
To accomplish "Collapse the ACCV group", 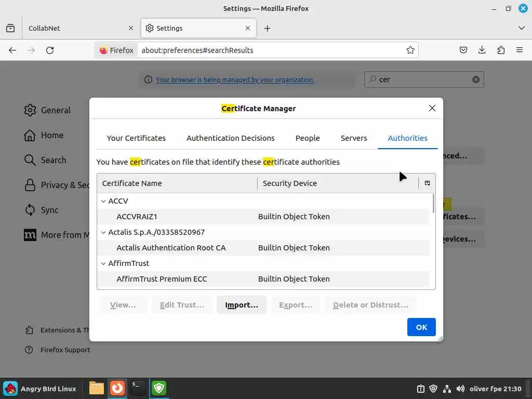I will tap(103, 201).
